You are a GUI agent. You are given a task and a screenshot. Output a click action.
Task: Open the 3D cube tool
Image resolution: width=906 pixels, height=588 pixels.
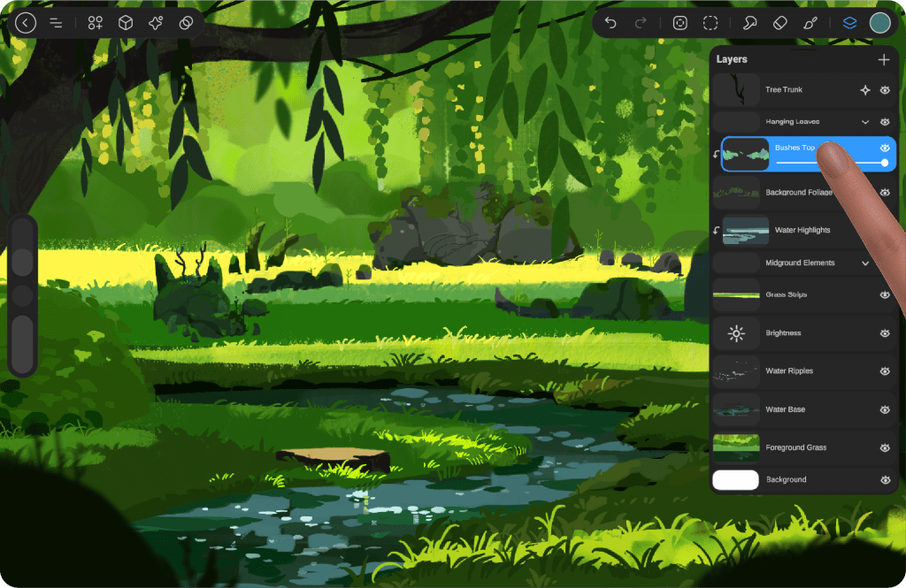126,24
